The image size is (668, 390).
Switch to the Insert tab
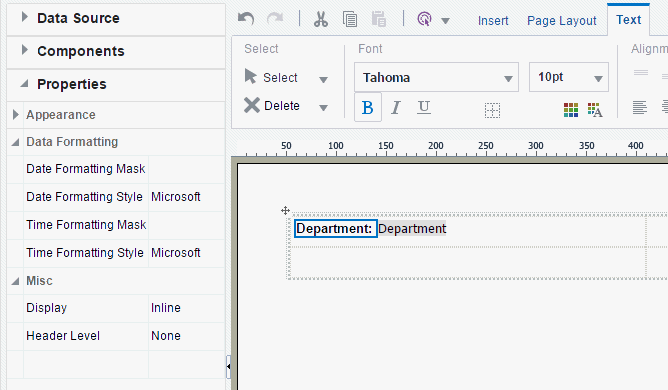(493, 20)
